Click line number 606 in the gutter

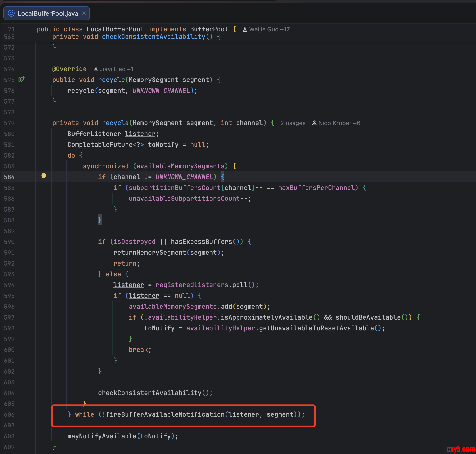(x=9, y=414)
